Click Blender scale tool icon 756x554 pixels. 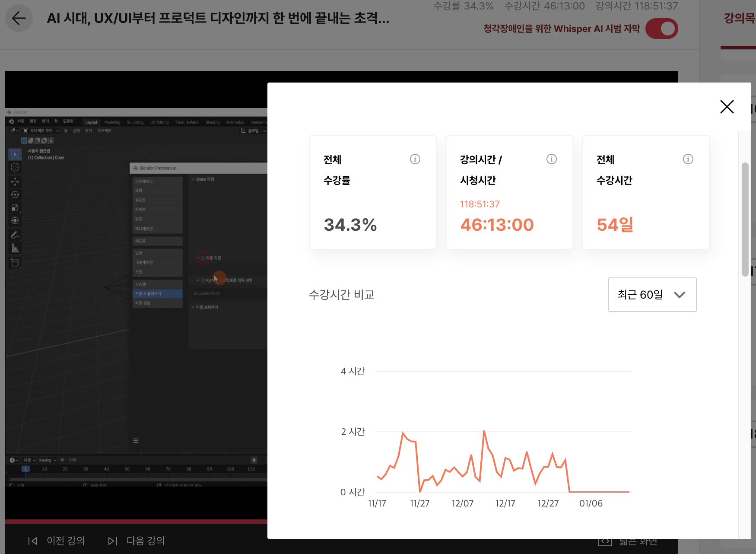point(15,207)
